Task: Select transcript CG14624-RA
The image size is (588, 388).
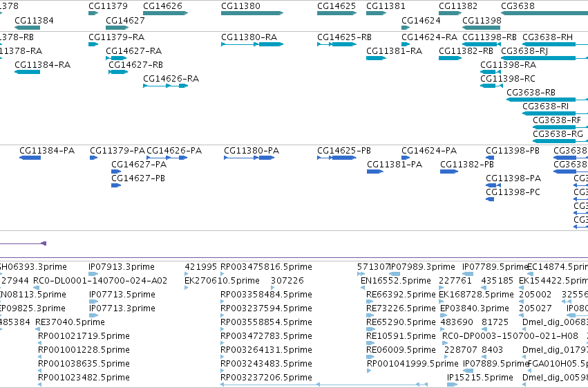Action: [x=430, y=37]
